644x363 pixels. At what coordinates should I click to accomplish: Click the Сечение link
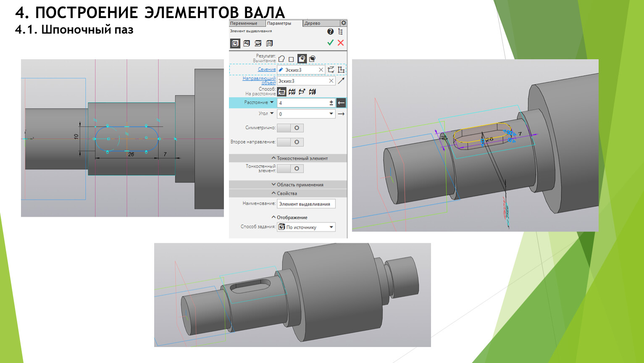tap(267, 69)
